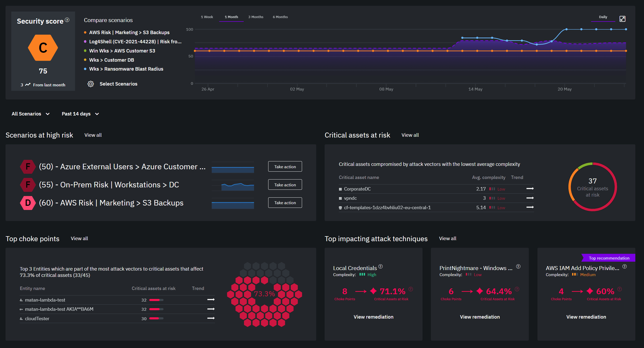Image resolution: width=644 pixels, height=348 pixels.
Task: Click the F grade hexagon for Azure scenario
Action: click(x=28, y=167)
